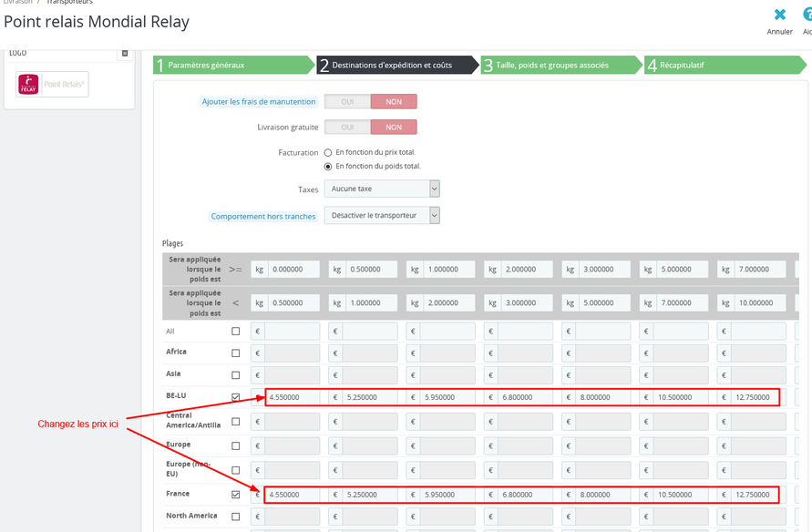The height and width of the screenshot is (532, 812).
Task: Click the Annuler cross icon
Action: (x=780, y=15)
